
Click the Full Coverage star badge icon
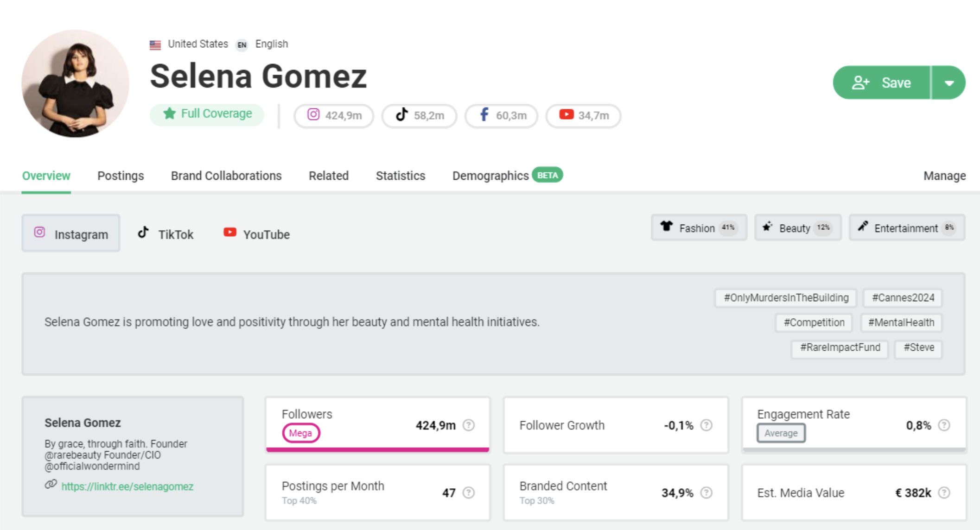coord(169,113)
